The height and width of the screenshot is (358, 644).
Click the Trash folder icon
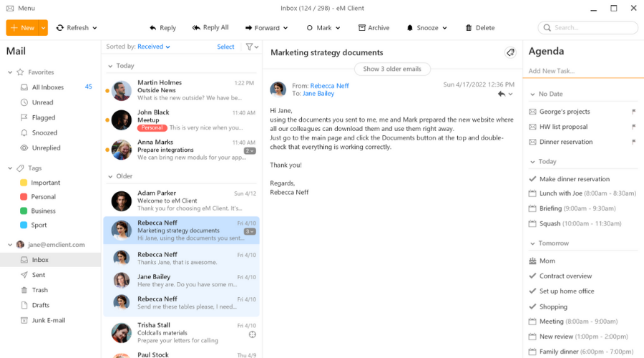24,290
